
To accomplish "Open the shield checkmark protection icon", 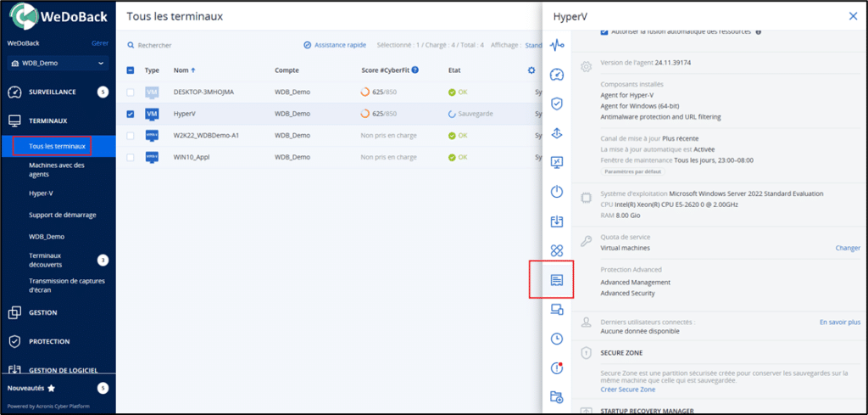I will [556, 104].
